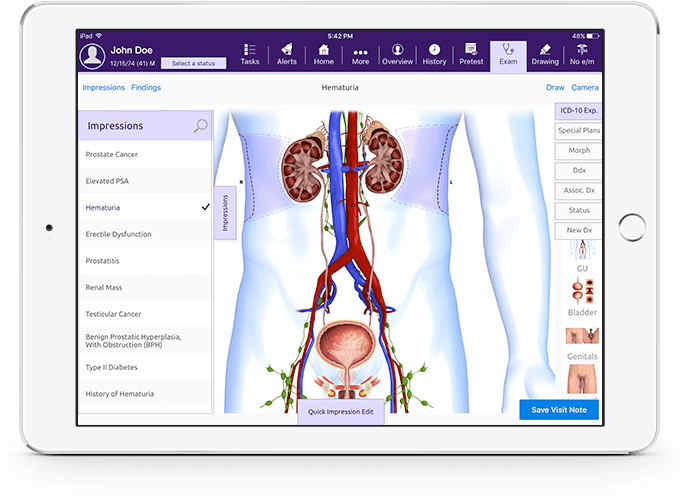Switch to the Exam tab
The width and height of the screenshot is (686, 499).
click(x=508, y=54)
